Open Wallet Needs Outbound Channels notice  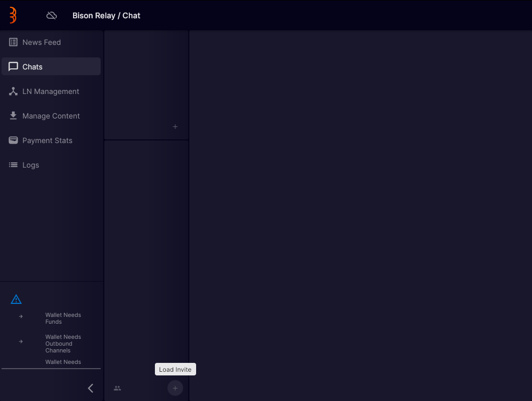click(x=63, y=344)
